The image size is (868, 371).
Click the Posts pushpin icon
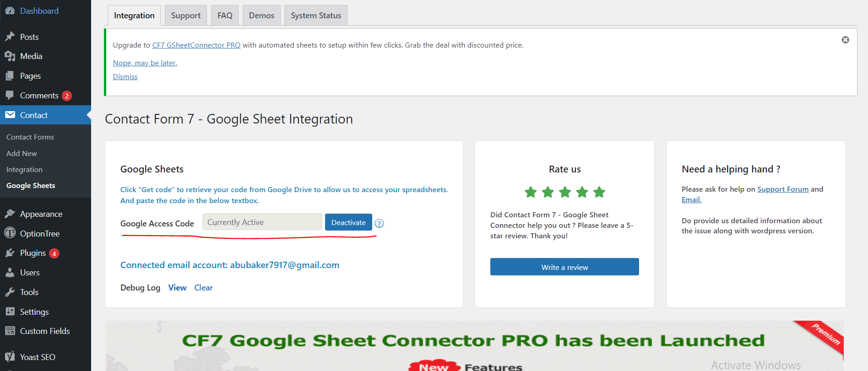(x=10, y=37)
